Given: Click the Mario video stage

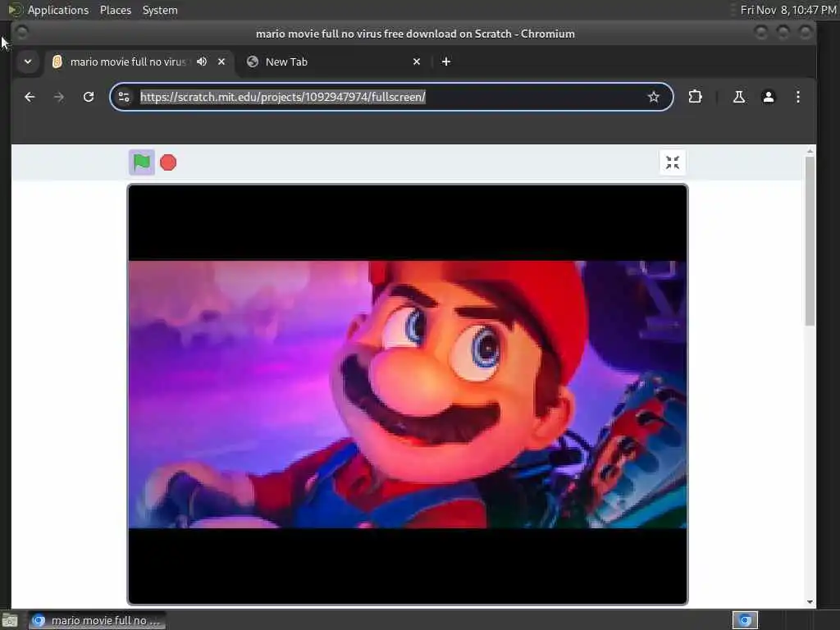Looking at the screenshot, I should pos(407,395).
